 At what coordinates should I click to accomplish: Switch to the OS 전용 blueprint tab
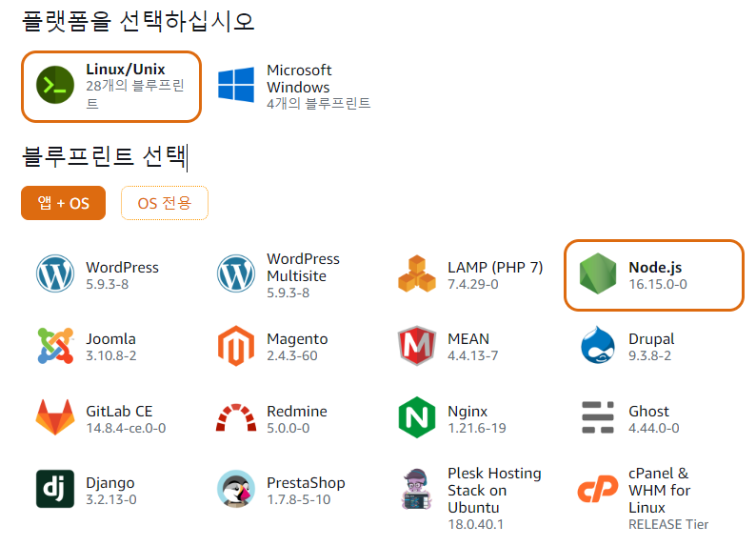pyautogui.click(x=165, y=203)
